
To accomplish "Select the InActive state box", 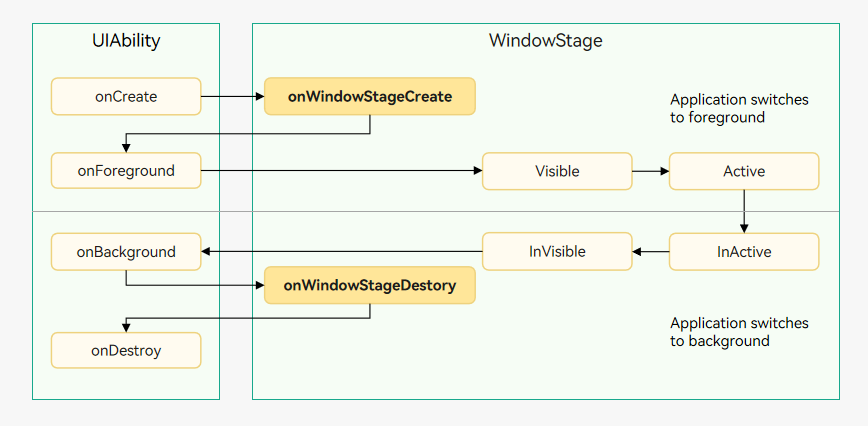I will tap(744, 252).
